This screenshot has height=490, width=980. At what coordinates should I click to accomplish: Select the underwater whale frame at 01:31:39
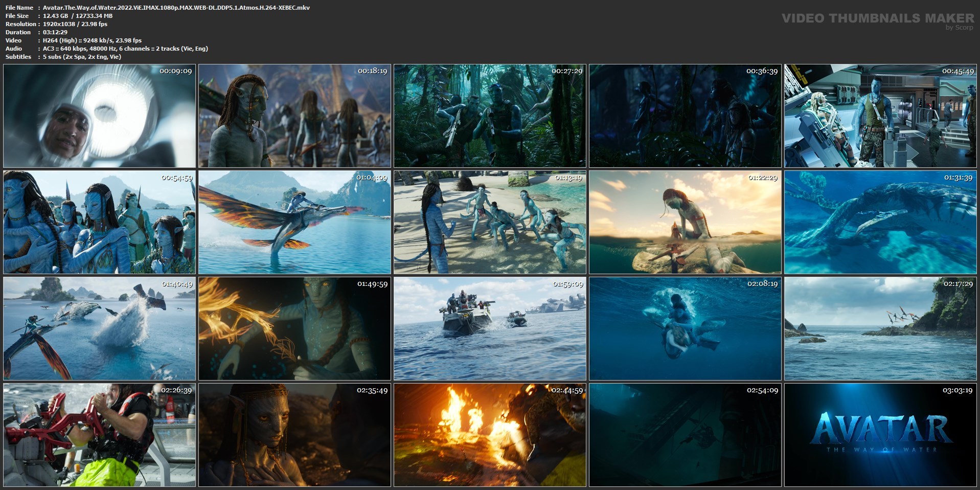point(880,222)
